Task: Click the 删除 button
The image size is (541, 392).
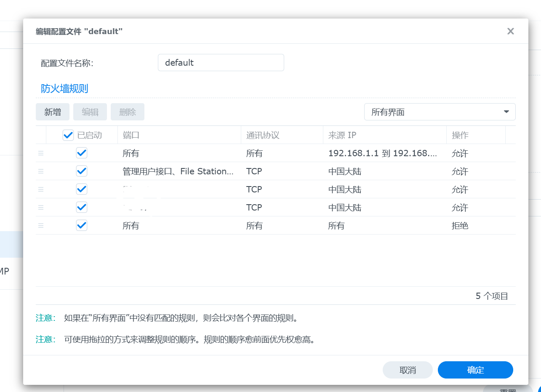Action: (128, 112)
